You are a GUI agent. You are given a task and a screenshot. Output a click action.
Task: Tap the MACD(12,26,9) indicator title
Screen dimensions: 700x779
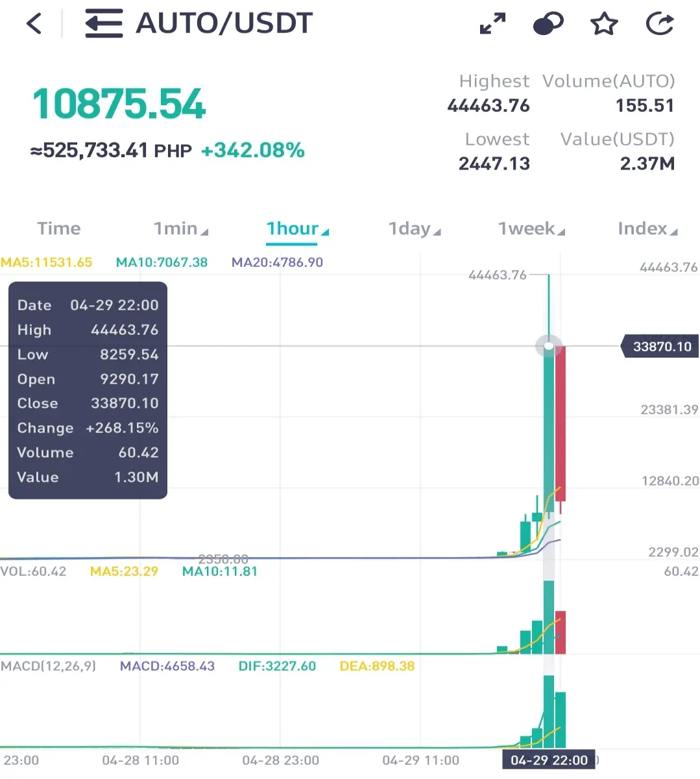[x=48, y=666]
